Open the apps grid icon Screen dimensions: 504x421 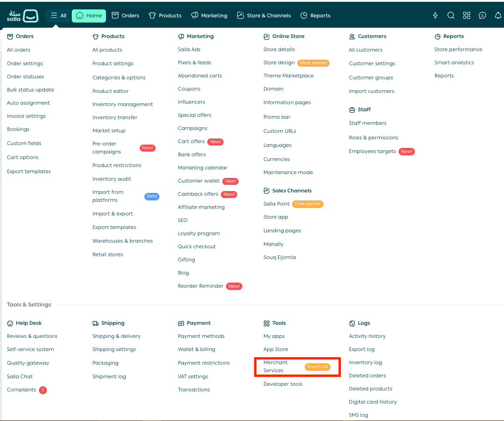pos(466,15)
